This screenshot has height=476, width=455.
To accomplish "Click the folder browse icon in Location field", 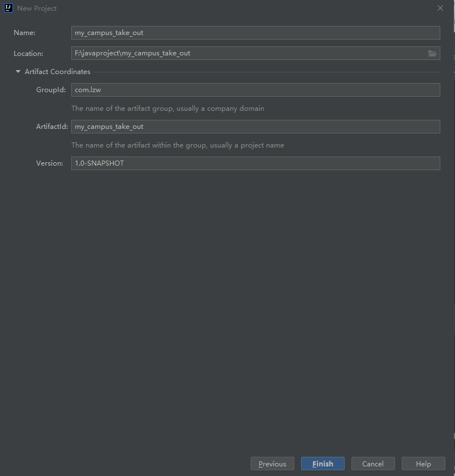I will click(432, 54).
